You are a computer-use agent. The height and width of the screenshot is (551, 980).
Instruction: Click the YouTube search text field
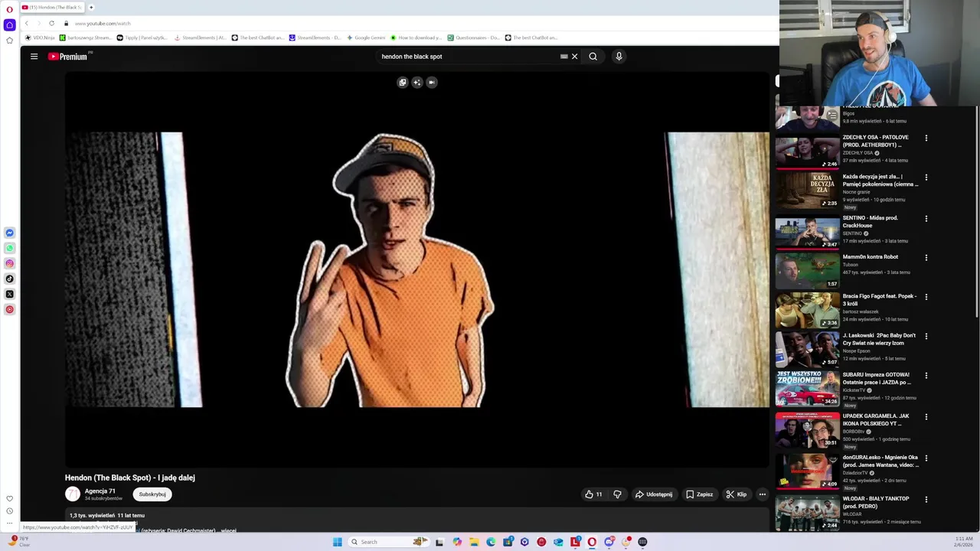(x=467, y=56)
